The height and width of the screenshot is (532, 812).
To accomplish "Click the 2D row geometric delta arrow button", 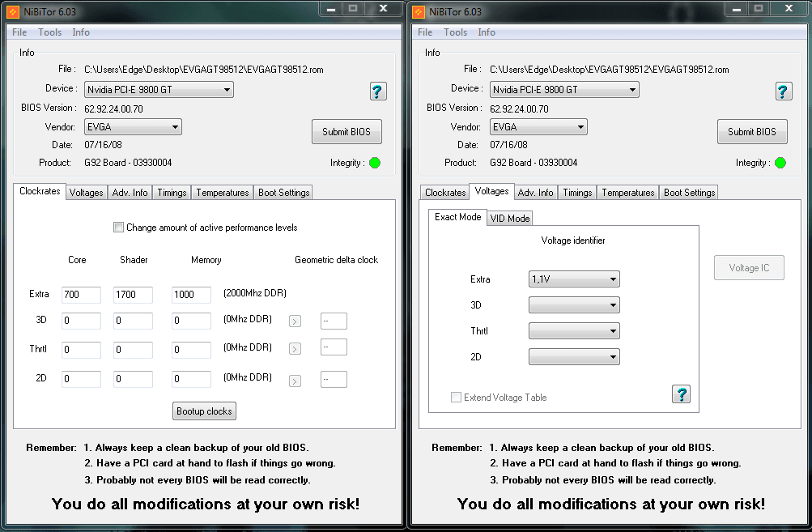I will (x=295, y=381).
